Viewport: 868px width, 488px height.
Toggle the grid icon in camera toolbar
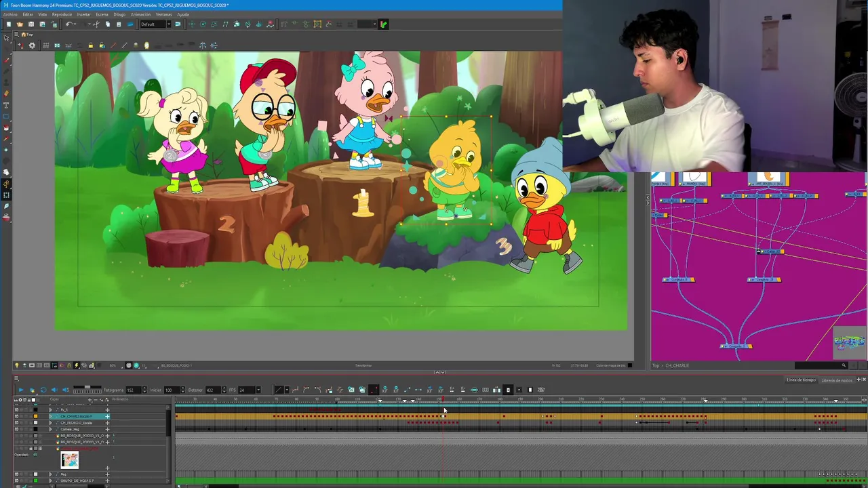click(46, 45)
